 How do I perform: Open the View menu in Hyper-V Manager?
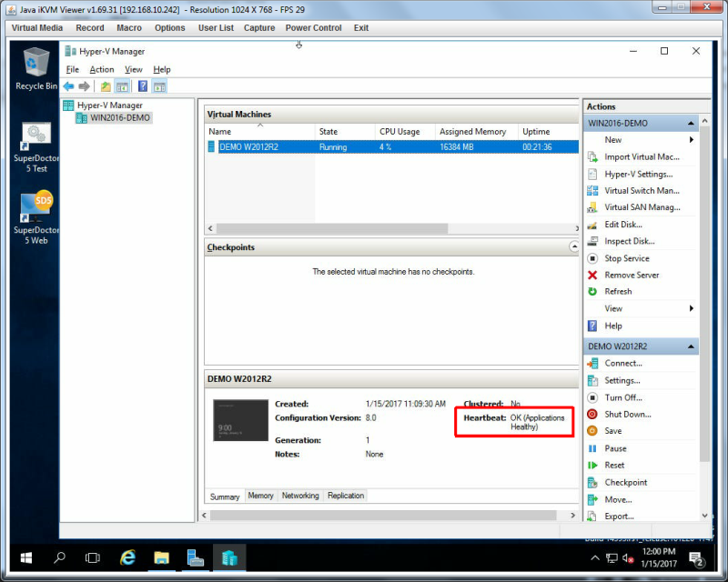133,70
